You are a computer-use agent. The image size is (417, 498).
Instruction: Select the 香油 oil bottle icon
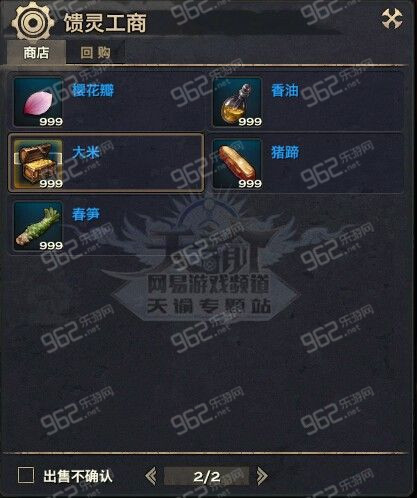[237, 102]
